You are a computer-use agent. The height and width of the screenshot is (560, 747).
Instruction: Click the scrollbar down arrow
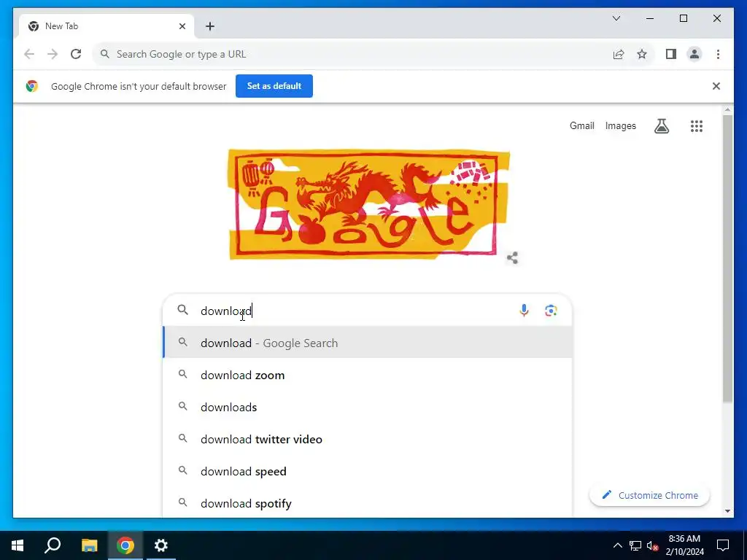point(727,511)
